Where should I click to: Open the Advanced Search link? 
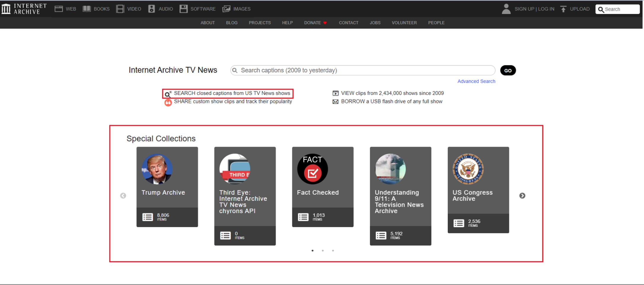tap(476, 81)
